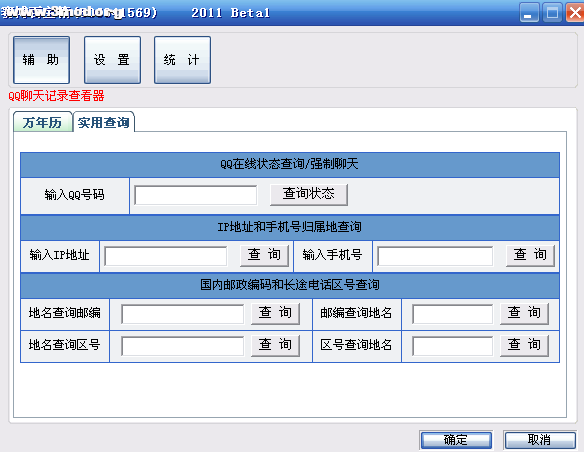Click the 查询状态 button
584x452 pixels.
coord(309,194)
